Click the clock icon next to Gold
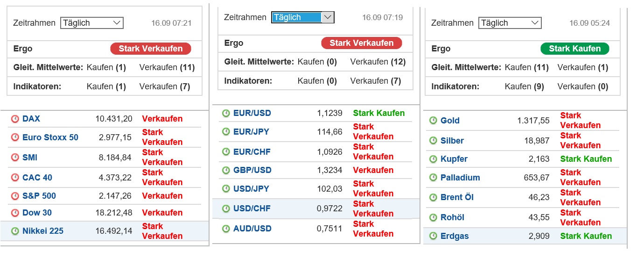Image resolution: width=644 pixels, height=259 pixels. tap(433, 121)
